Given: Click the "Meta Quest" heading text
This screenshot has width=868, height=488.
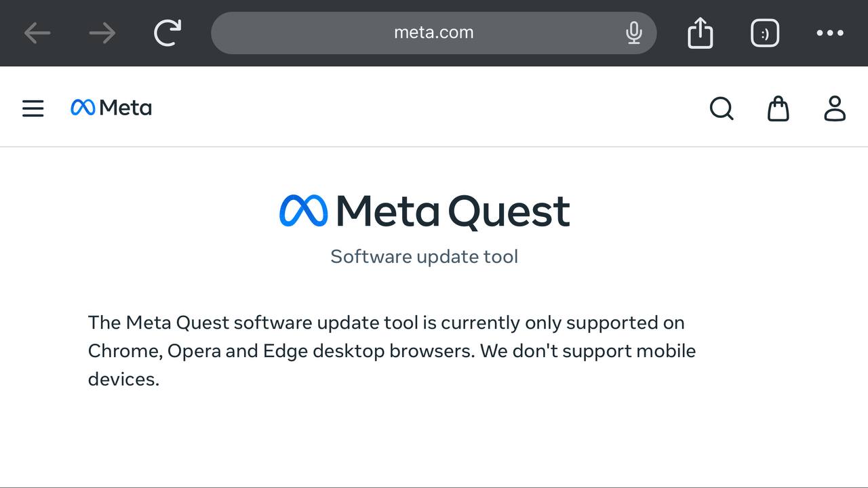Looking at the screenshot, I should (x=453, y=211).
